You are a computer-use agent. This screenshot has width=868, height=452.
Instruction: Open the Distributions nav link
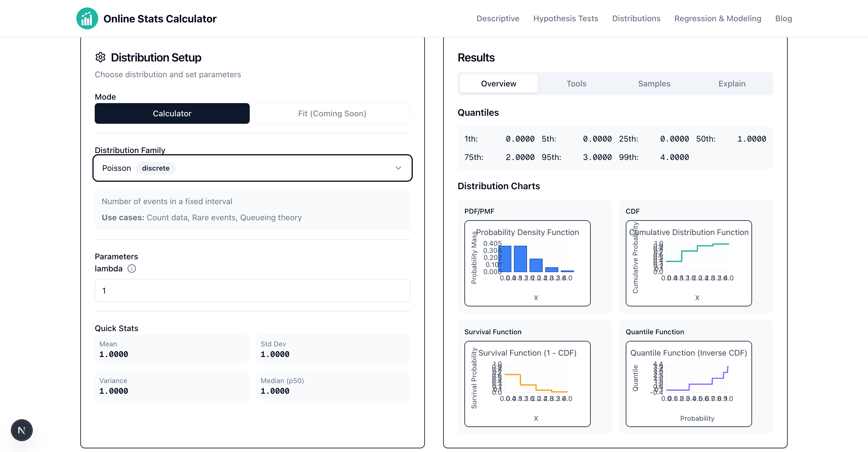pyautogui.click(x=636, y=19)
